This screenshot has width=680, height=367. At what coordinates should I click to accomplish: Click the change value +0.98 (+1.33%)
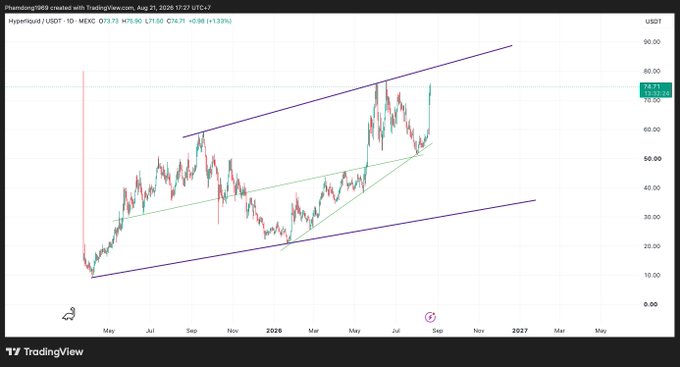(x=210, y=21)
